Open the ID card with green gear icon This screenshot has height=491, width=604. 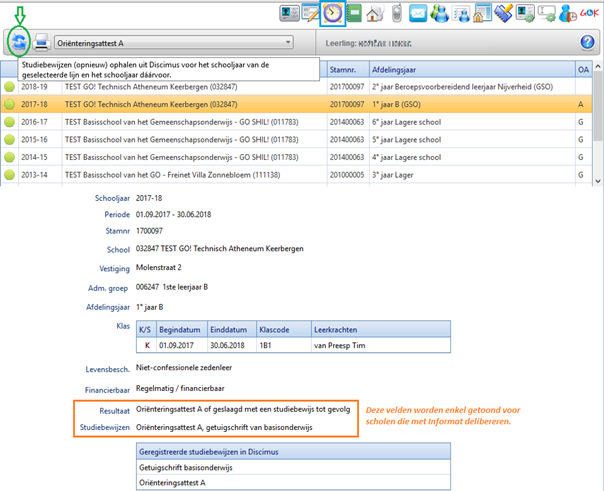pyautogui.click(x=525, y=13)
